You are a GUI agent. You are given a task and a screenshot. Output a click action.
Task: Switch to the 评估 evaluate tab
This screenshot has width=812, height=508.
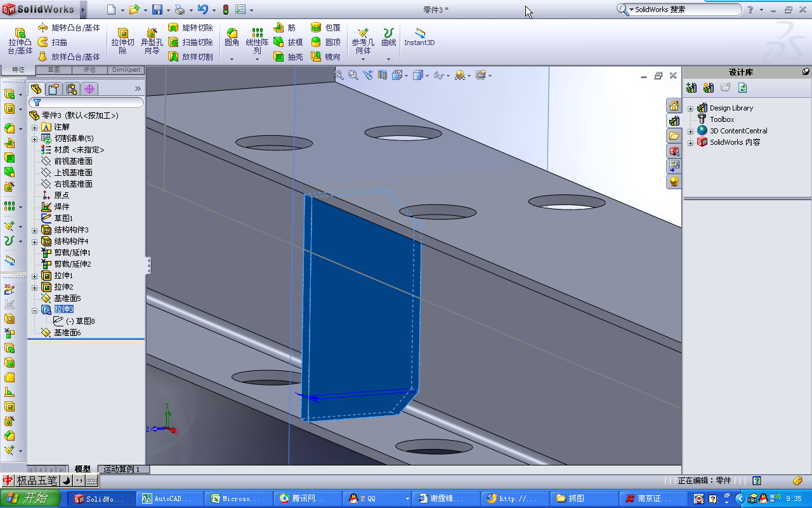tap(89, 70)
